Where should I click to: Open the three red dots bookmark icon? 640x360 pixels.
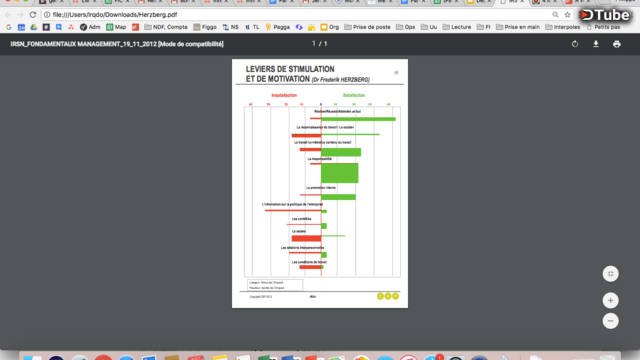(x=71, y=27)
